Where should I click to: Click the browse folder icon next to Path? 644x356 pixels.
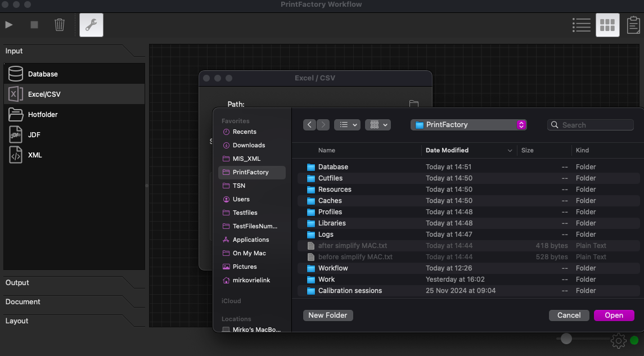point(414,103)
